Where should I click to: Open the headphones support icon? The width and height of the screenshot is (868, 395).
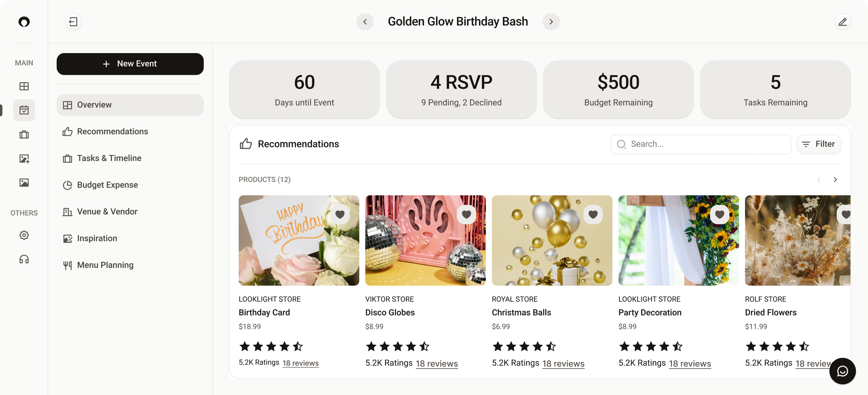24,259
